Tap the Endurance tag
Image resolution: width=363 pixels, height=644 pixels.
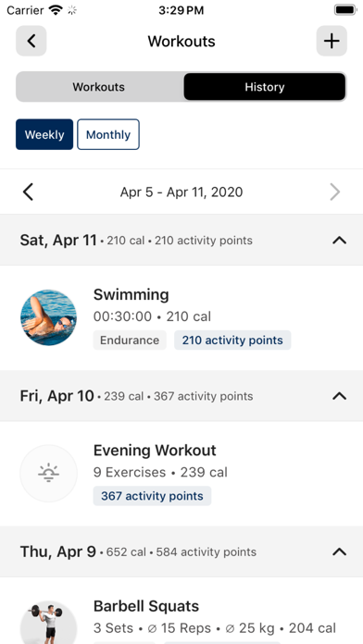[x=130, y=341]
